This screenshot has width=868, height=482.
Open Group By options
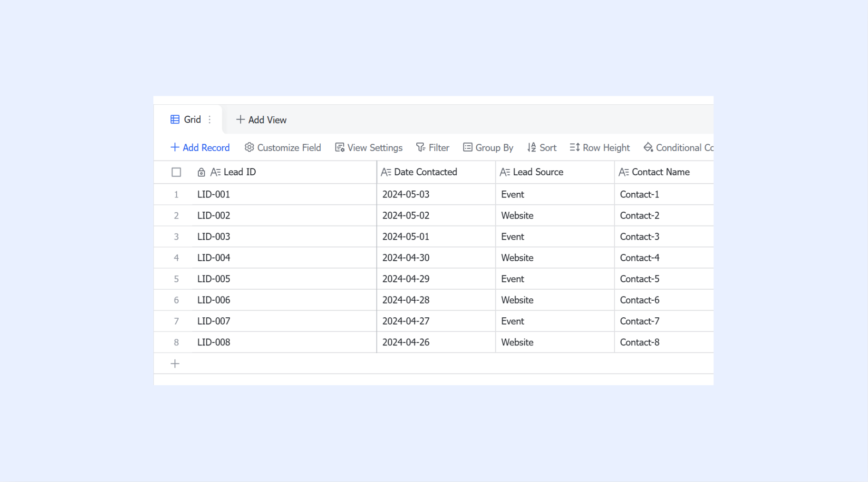pos(488,148)
